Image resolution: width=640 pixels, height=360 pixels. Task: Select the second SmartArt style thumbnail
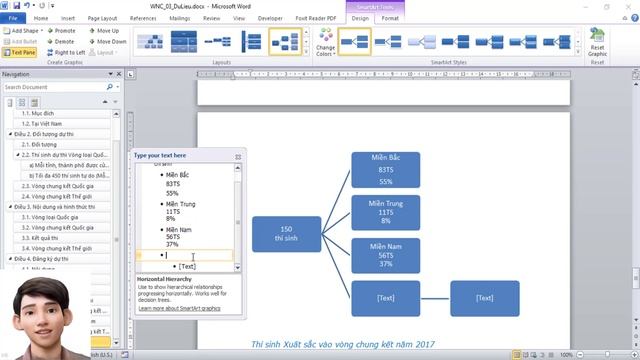tap(388, 42)
